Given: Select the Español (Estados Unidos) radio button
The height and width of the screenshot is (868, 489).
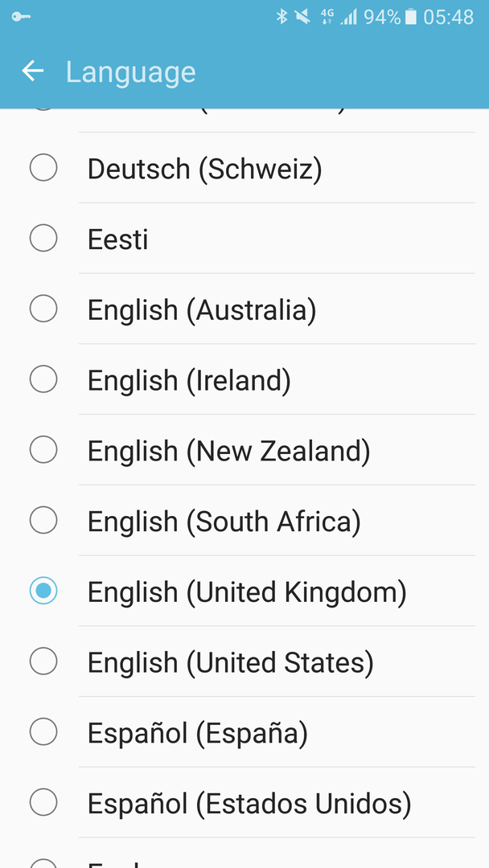Looking at the screenshot, I should (x=43, y=801).
